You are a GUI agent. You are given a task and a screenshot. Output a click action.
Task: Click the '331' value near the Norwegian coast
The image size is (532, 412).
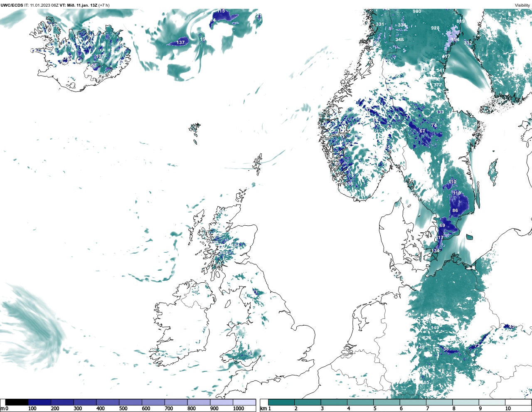click(380, 24)
